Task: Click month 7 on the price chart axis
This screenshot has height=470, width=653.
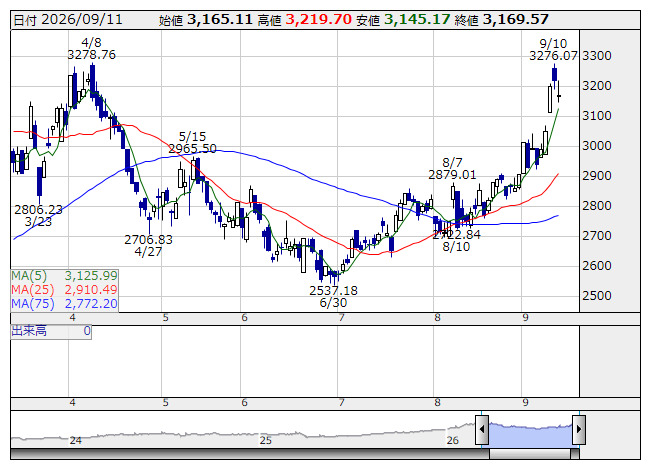Action: pos(341,318)
